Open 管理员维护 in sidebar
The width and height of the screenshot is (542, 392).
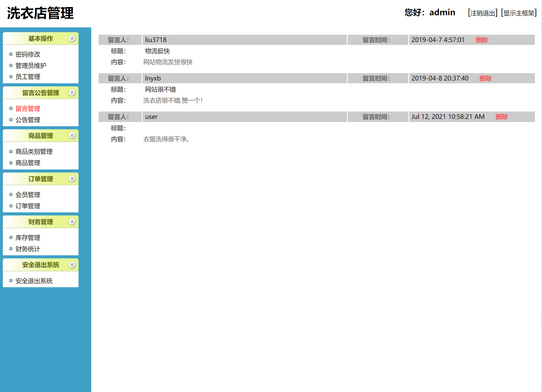click(x=31, y=66)
